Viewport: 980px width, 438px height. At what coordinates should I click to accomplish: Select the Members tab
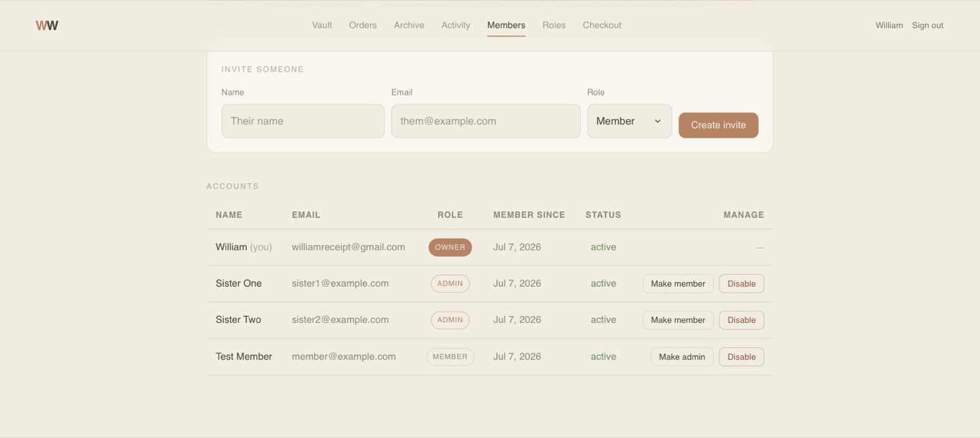point(506,25)
